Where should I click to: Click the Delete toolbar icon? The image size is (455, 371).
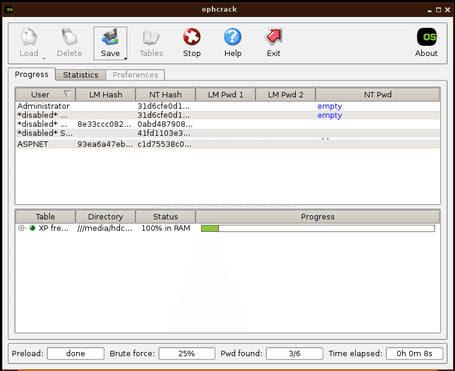(69, 37)
